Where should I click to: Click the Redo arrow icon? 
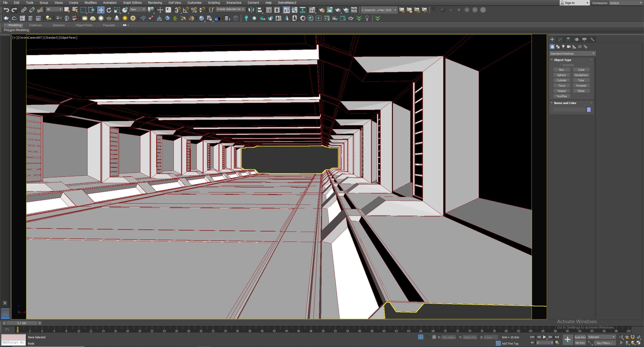14,10
